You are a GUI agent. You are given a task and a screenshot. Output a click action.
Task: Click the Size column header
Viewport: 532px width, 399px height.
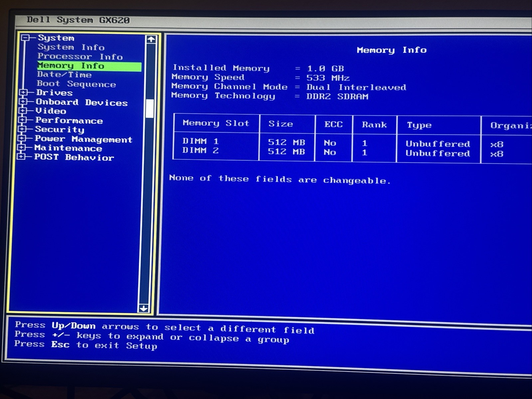click(x=281, y=124)
